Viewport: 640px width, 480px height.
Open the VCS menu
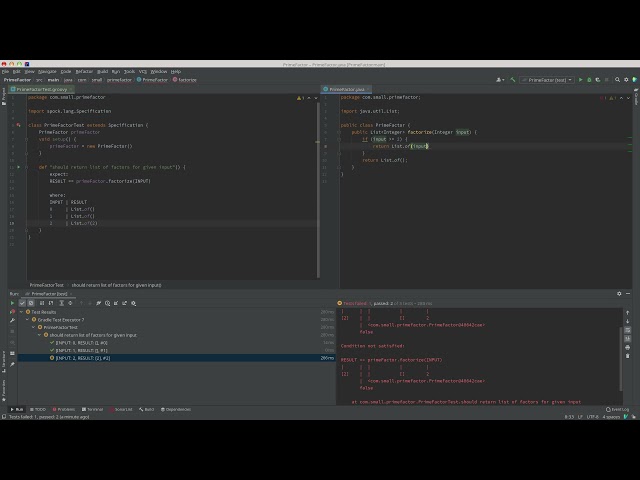point(142,71)
